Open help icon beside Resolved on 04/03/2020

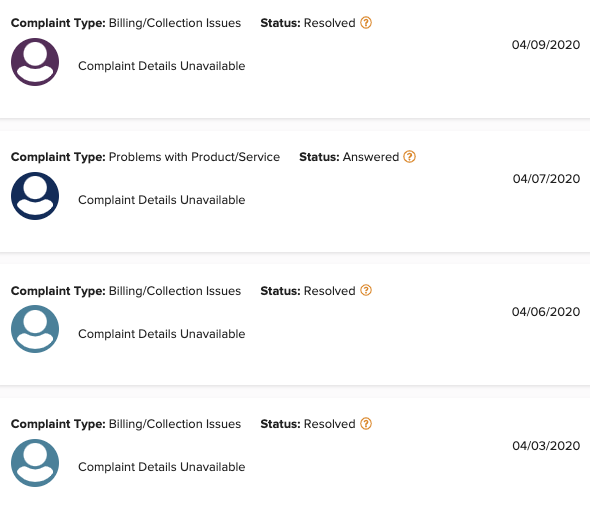366,424
